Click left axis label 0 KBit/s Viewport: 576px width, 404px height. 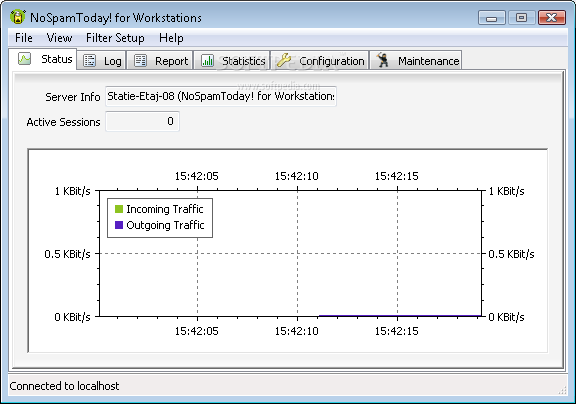(72, 317)
